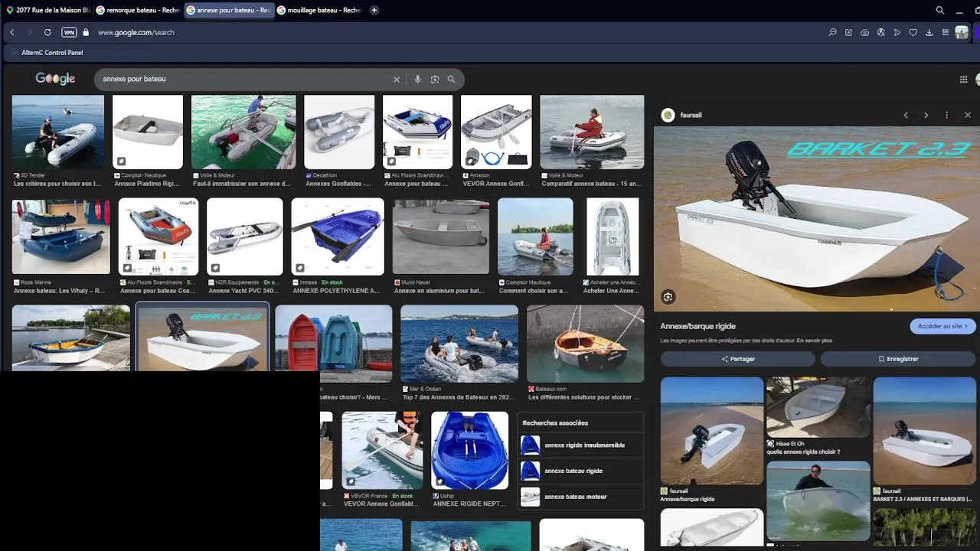
Task: Take a snapshot with the camera icon
Action: coord(864,32)
